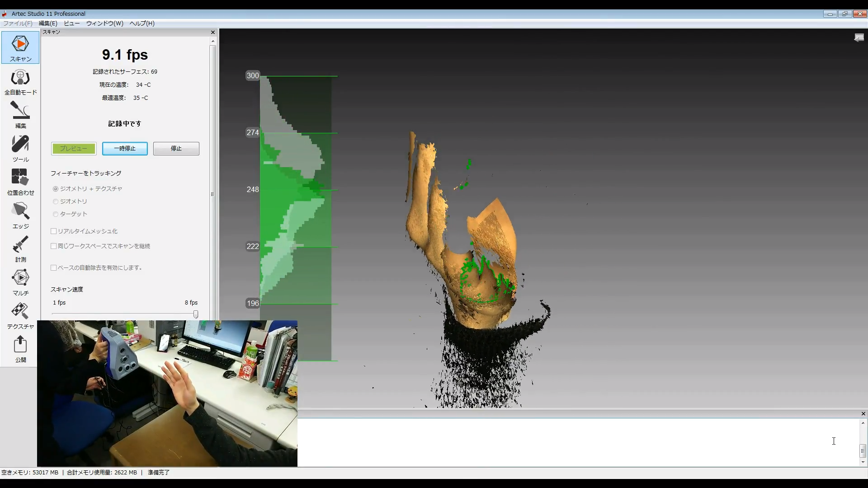Viewport: 868px width, 488px height.
Task: Click scroll-up arrow of scan panel
Action: pos(213,41)
